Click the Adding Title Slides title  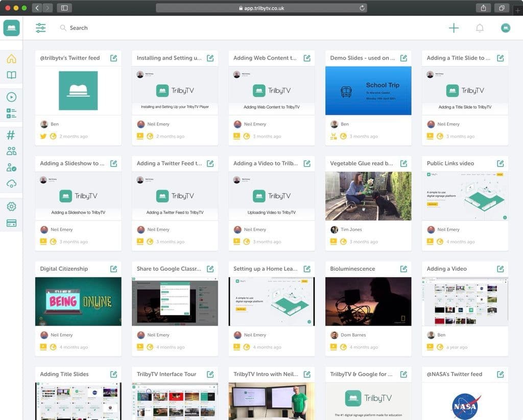(x=64, y=375)
